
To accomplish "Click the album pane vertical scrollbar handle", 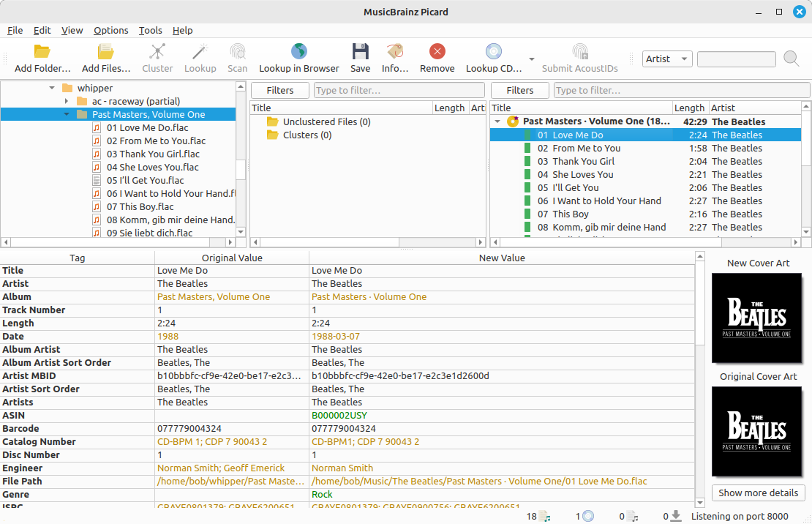I will 806,140.
